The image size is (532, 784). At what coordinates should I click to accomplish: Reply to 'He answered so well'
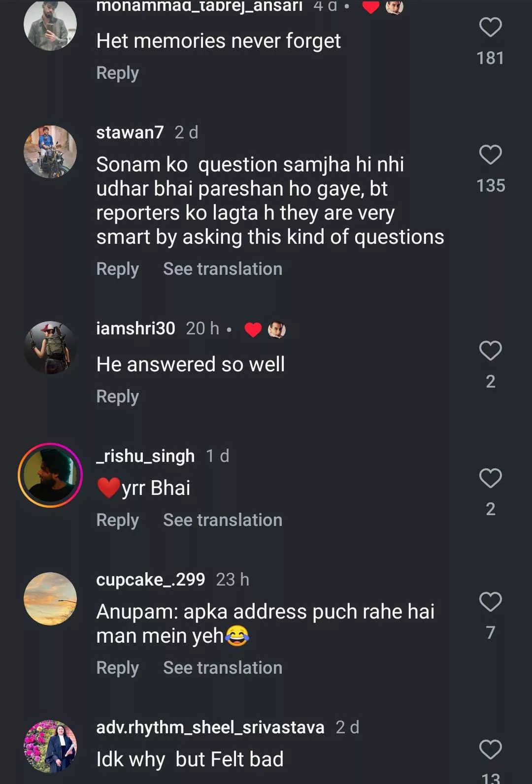coord(117,396)
